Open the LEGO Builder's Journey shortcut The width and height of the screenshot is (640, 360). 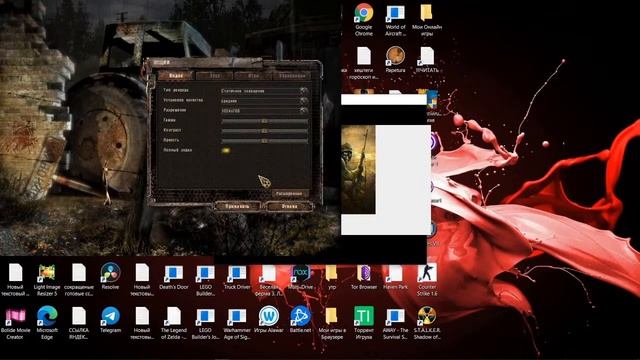click(205, 323)
